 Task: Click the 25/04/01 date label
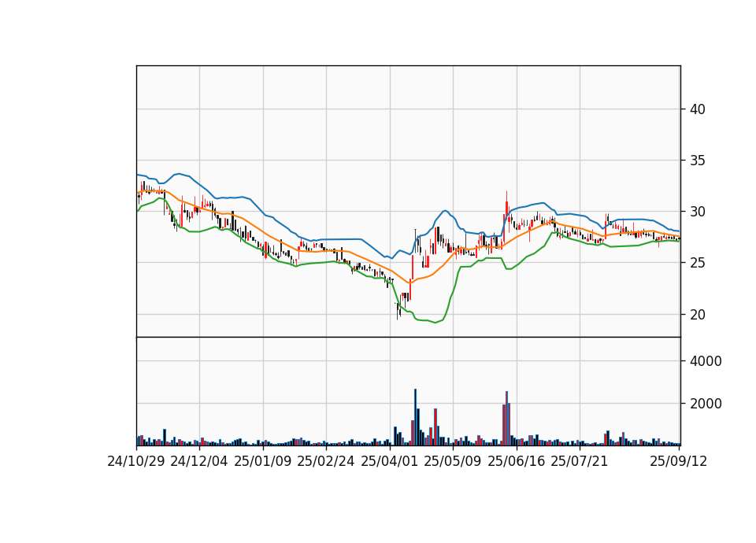[x=390, y=462]
